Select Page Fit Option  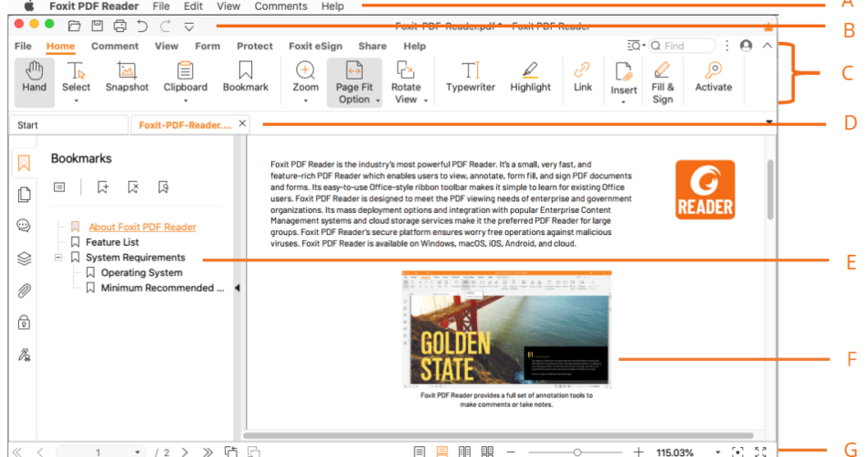(355, 82)
